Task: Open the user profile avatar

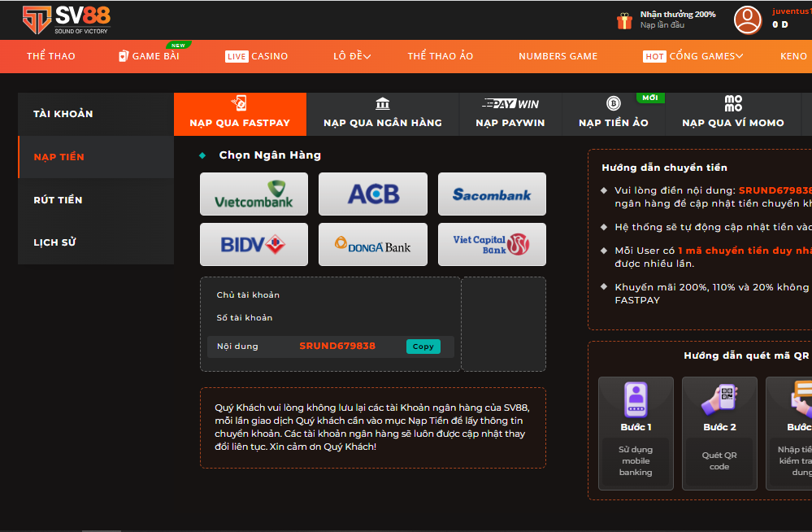Action: (747, 20)
